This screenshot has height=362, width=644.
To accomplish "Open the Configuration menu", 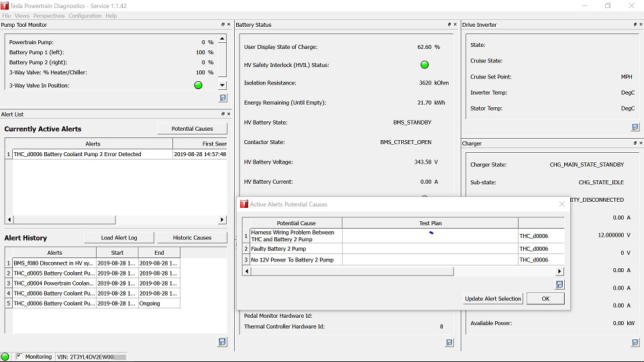I will (85, 15).
